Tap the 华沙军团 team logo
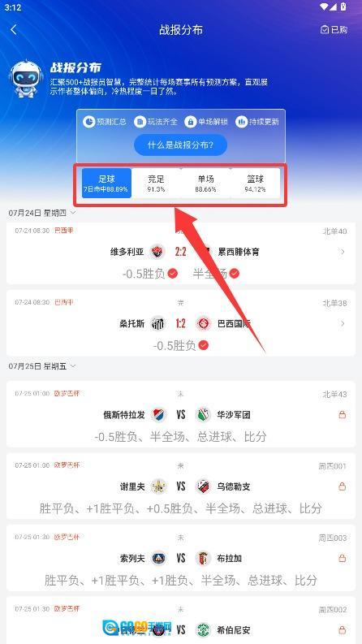Screen dimensions: 362x644 coord(203,415)
